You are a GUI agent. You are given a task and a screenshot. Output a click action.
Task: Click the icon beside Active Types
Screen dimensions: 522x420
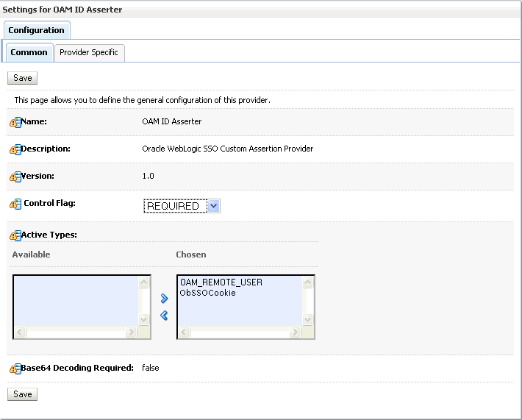[x=15, y=236]
